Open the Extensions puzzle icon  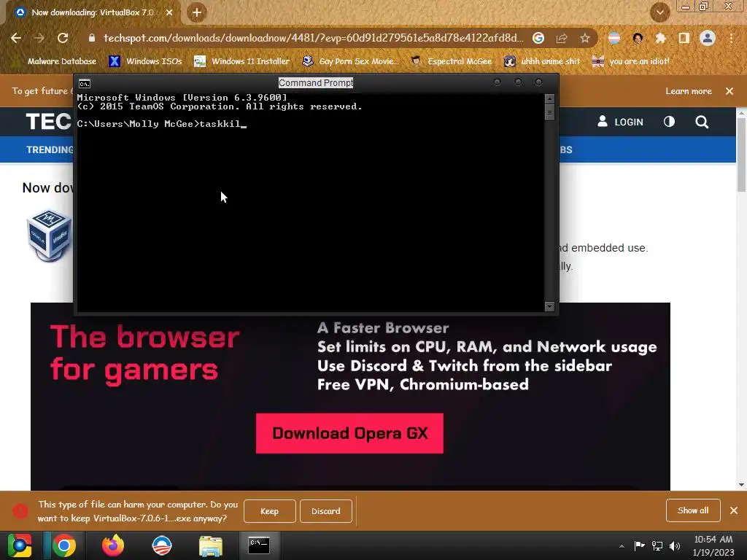pos(660,38)
